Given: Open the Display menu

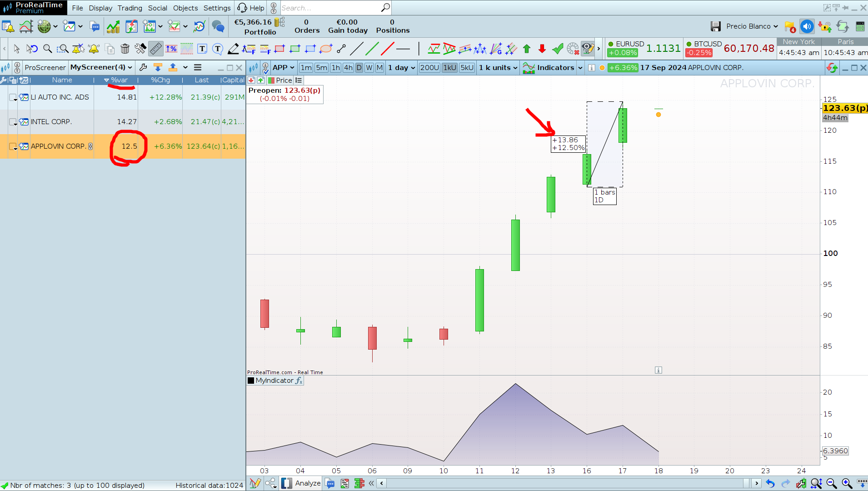Looking at the screenshot, I should (x=100, y=8).
